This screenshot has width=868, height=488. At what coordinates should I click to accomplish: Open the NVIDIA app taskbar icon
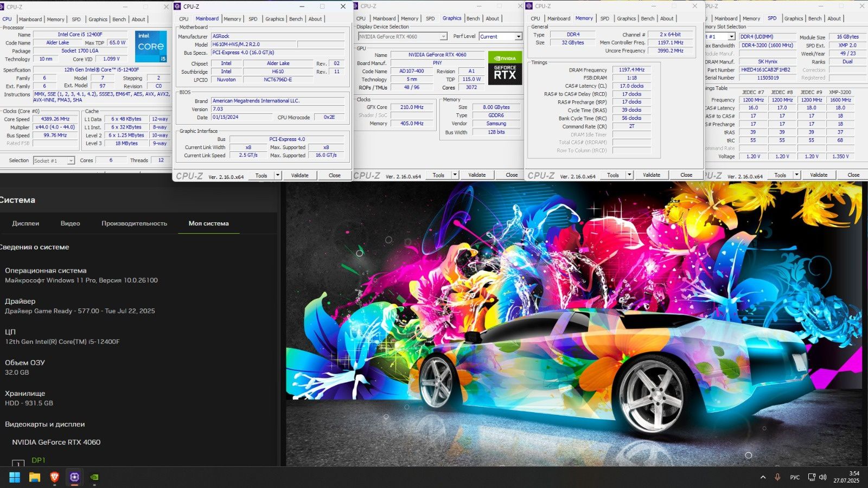[x=94, y=477]
